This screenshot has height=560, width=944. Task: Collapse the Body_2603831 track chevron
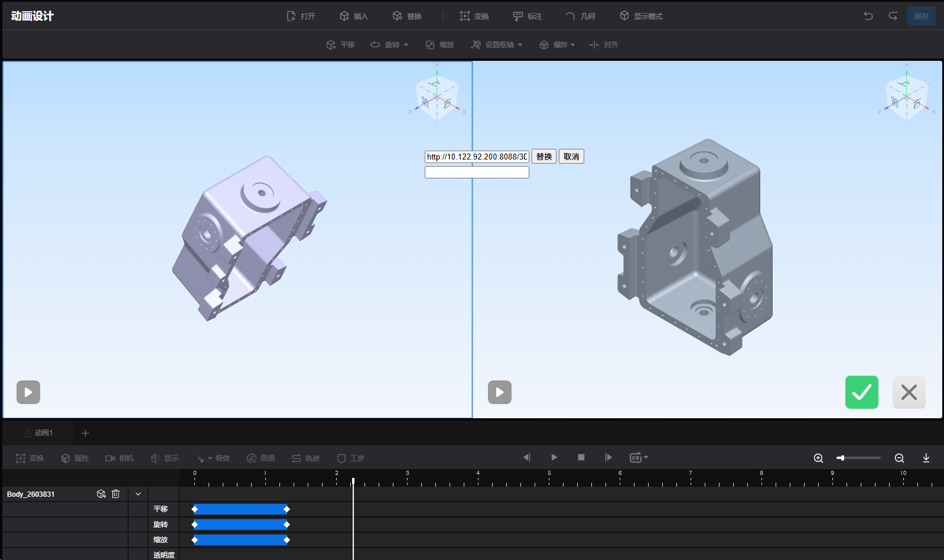[x=138, y=494]
